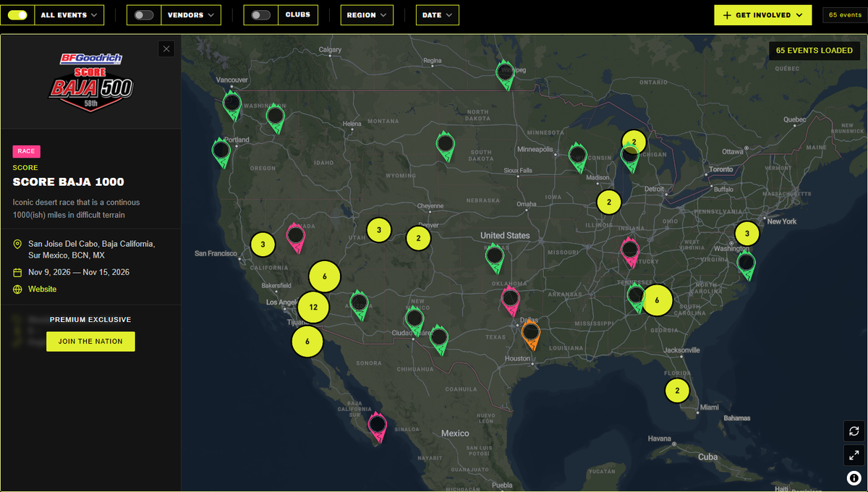Select the green pin near Portland

tap(221, 153)
